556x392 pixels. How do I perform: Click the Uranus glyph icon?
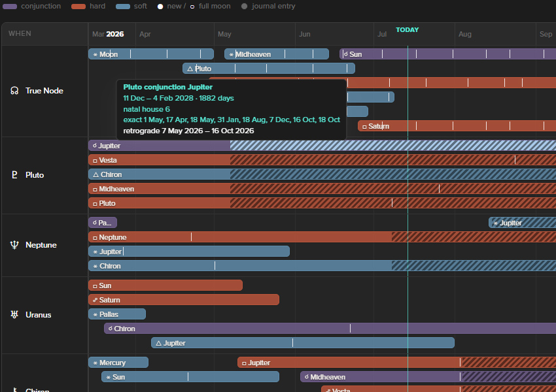pyautogui.click(x=14, y=314)
